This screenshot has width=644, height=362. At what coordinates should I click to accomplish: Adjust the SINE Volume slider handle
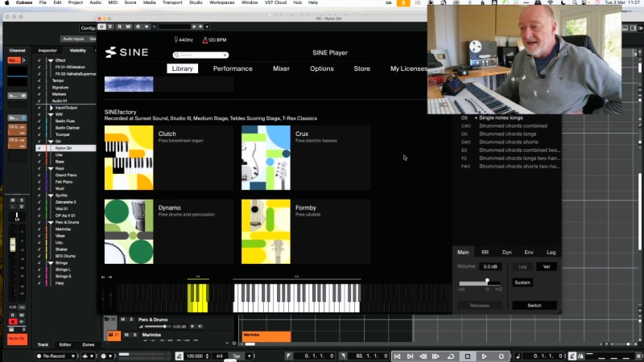486,282
